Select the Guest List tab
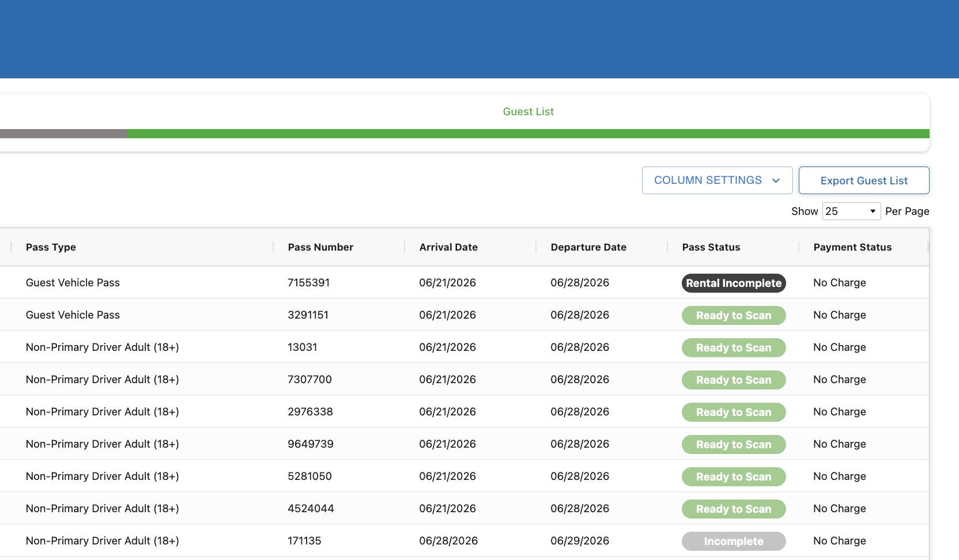This screenshot has width=959, height=560. pyautogui.click(x=528, y=112)
